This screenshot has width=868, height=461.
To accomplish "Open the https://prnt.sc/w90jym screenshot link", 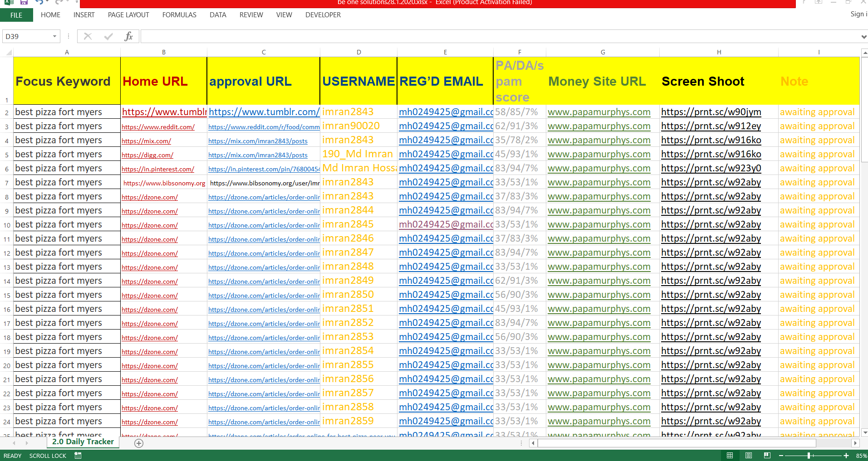I will coord(711,112).
